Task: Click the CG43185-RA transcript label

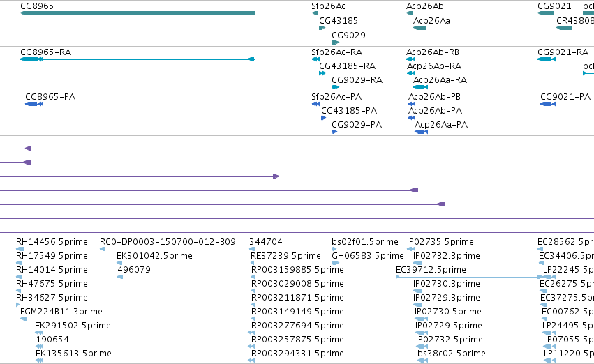Action: (x=347, y=66)
